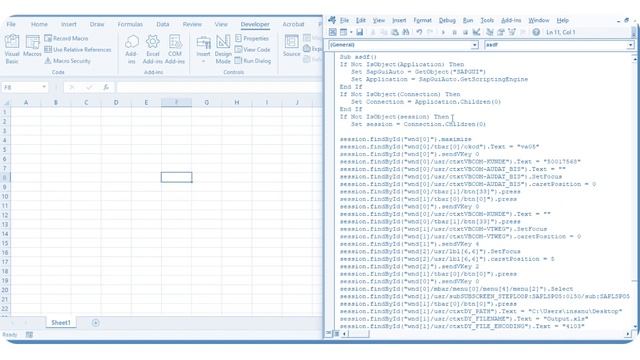Select column D header
Image resolution: width=640 pixels, height=360 pixels.
click(x=116, y=102)
